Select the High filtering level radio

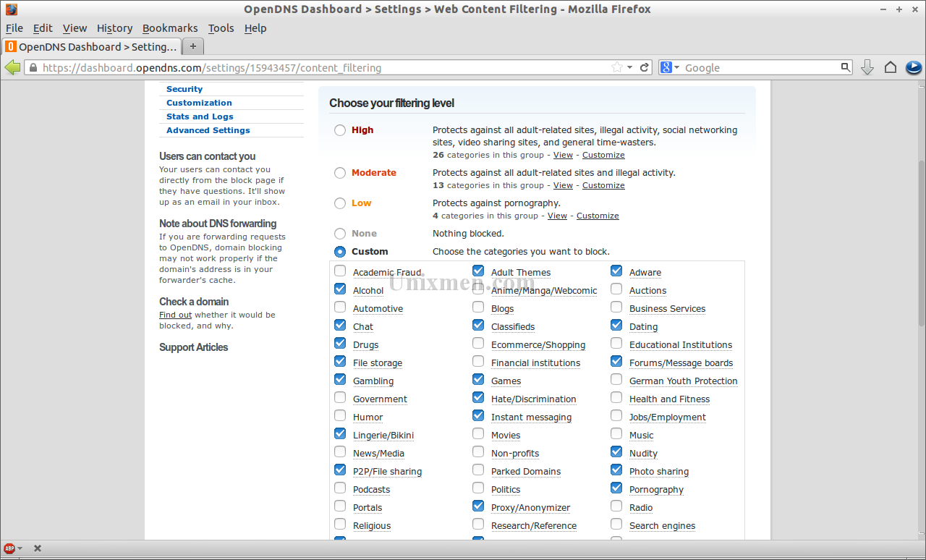(340, 130)
